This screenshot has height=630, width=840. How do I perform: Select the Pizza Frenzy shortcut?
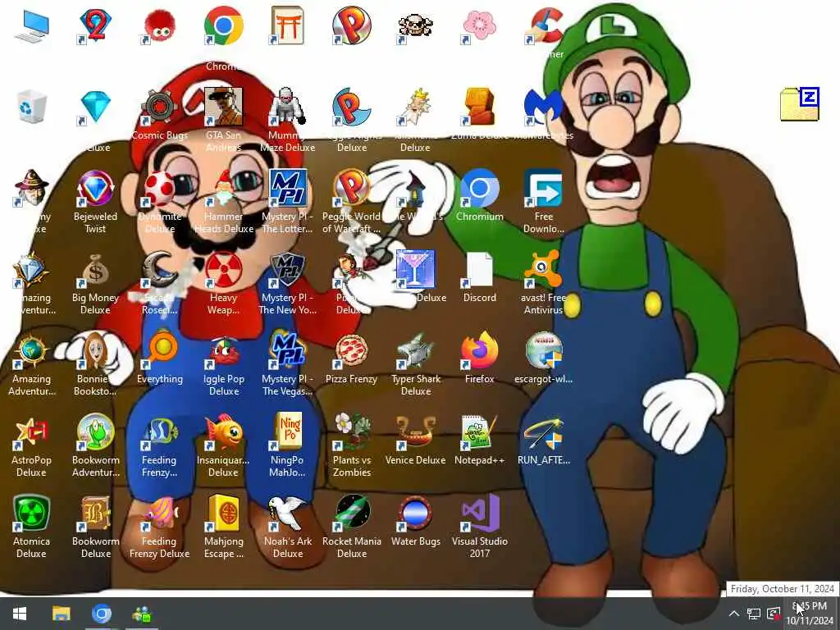tap(351, 351)
